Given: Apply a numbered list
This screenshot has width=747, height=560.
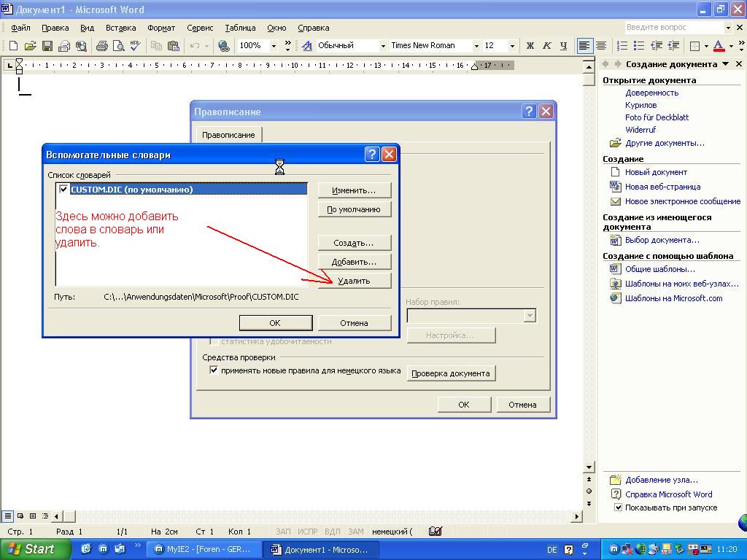Looking at the screenshot, I should tap(622, 46).
